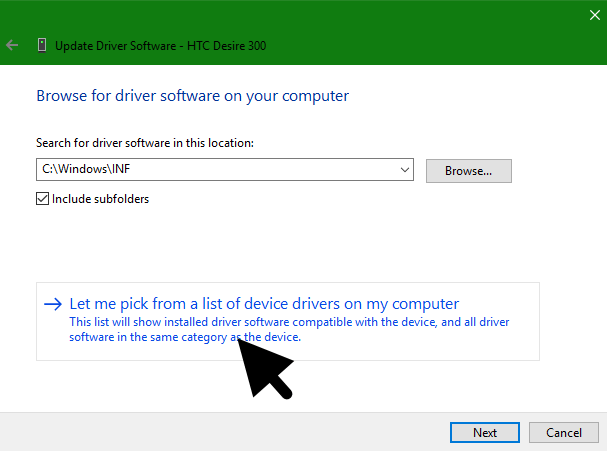607x451 pixels.
Task: Click heading Browse for driver software on your computer
Action: (x=192, y=96)
